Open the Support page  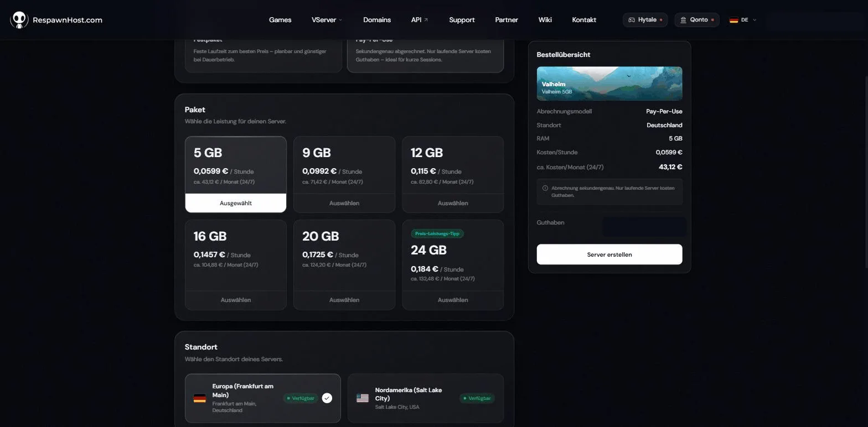462,20
